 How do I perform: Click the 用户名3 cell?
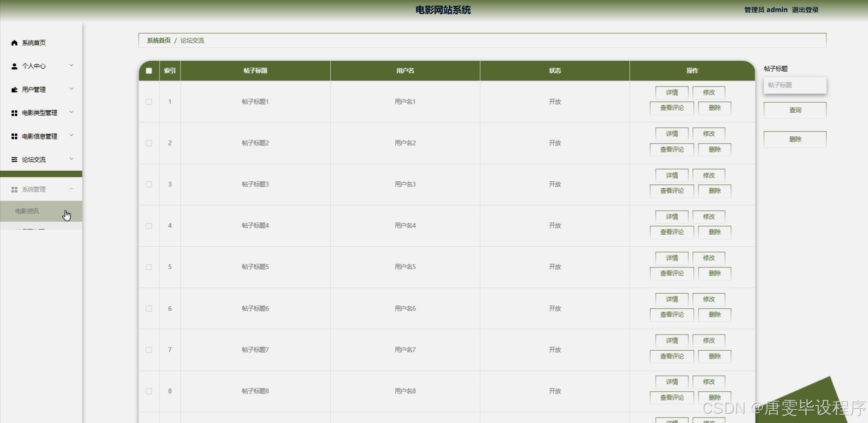click(x=405, y=185)
